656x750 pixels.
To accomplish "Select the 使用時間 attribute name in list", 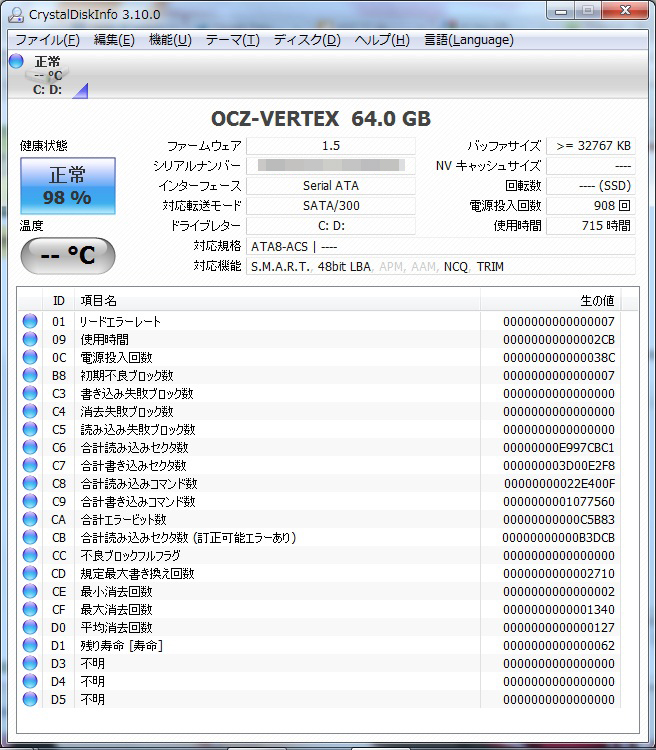I will 104,340.
